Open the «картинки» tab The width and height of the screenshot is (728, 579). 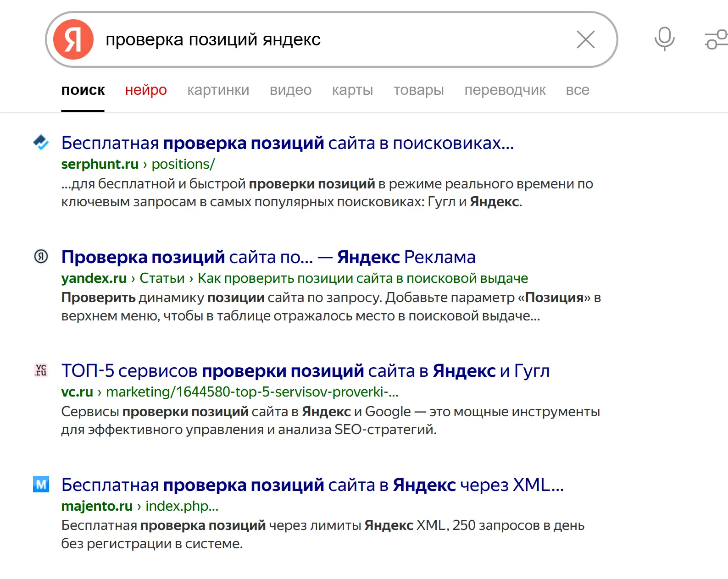pyautogui.click(x=218, y=90)
